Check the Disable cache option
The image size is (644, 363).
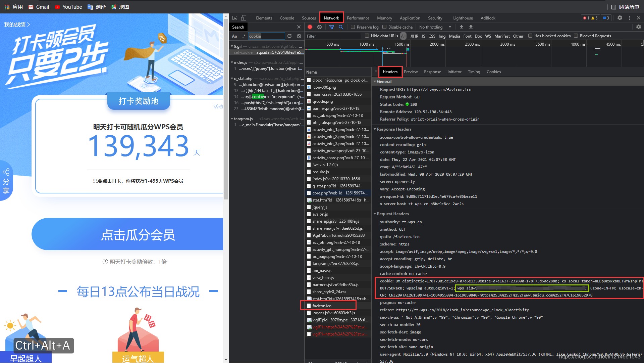[x=384, y=27]
